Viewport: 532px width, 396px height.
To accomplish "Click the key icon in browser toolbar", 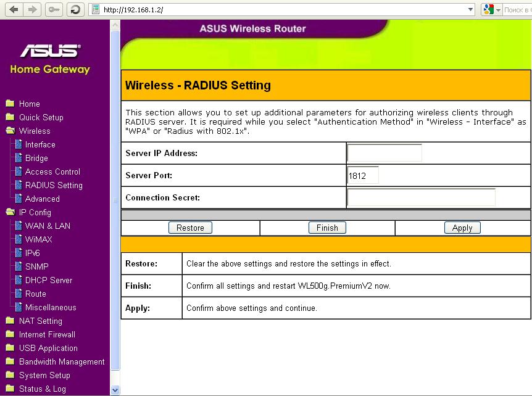I will pos(54,9).
